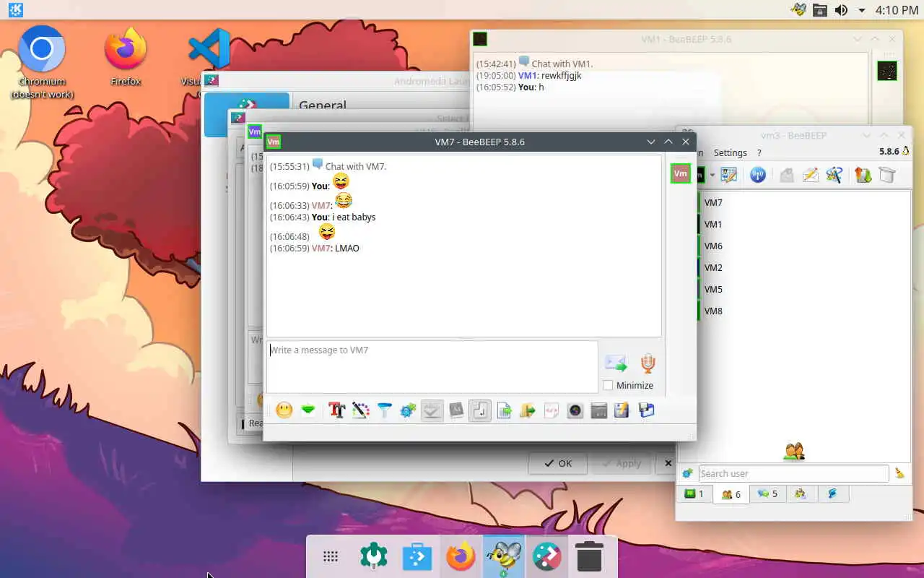Focus the 'Write a message to VM7' box
This screenshot has height=578, width=924.
tap(432, 367)
